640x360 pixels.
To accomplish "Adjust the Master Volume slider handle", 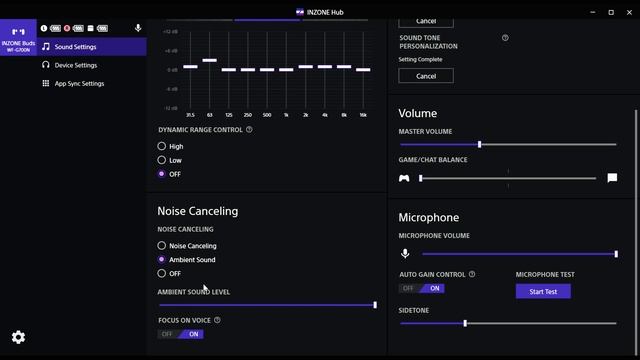I will pyautogui.click(x=480, y=144).
